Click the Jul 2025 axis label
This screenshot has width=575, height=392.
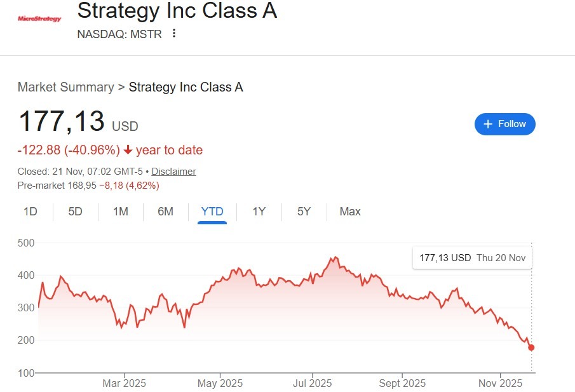312,384
